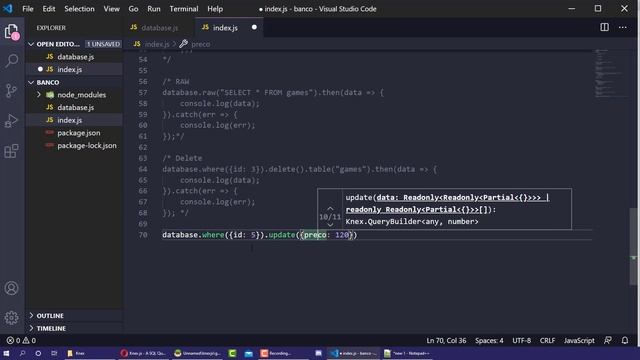This screenshot has height=360, width=640.
Task: Click the feedback icon in status bar
Action: [x=608, y=340]
